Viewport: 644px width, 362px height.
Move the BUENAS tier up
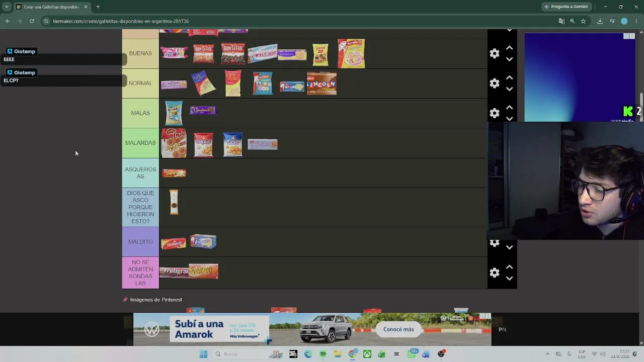pyautogui.click(x=509, y=48)
